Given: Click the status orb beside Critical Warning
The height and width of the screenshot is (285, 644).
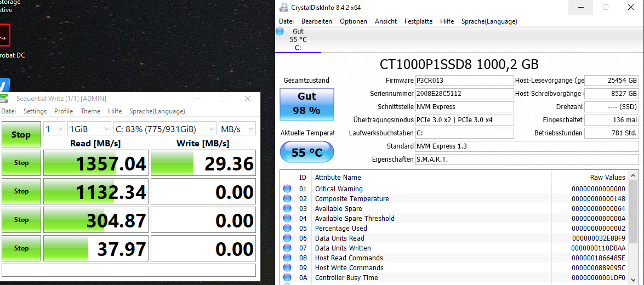Looking at the screenshot, I should pos(287,189).
